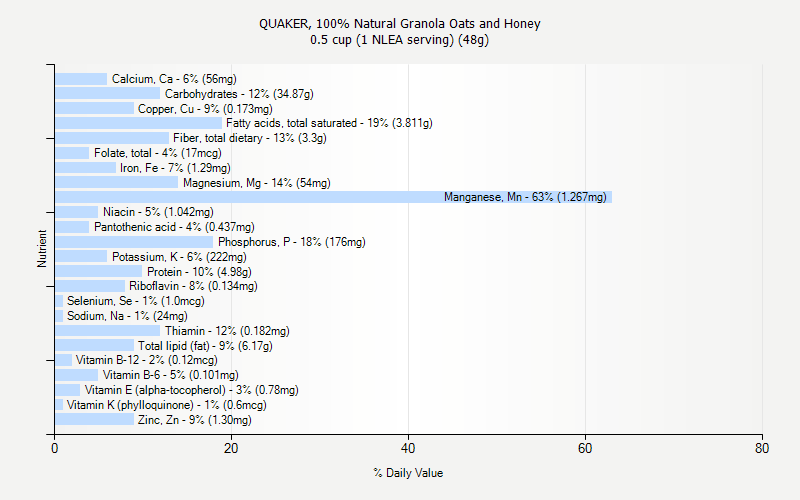Select 'Potassium, K - 6% (222mg)' label
The height and width of the screenshot is (500, 800).
pyautogui.click(x=179, y=257)
